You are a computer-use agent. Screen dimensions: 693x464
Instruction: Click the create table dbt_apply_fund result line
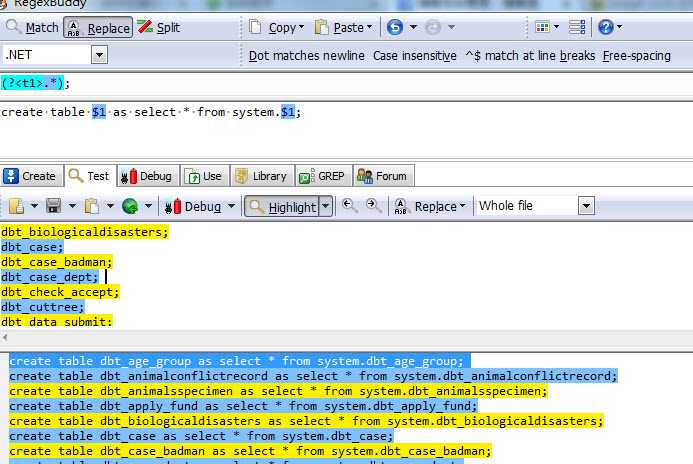click(x=244, y=406)
